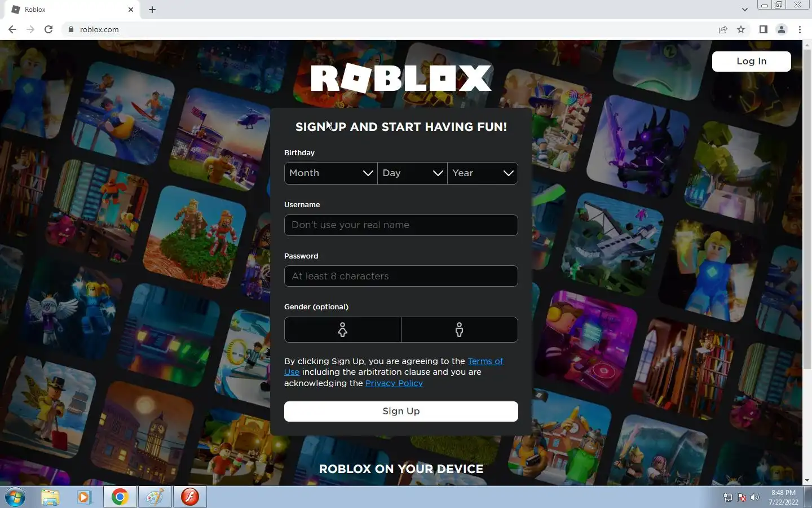The height and width of the screenshot is (508, 812).
Task: Click the network tray icon
Action: (x=728, y=497)
